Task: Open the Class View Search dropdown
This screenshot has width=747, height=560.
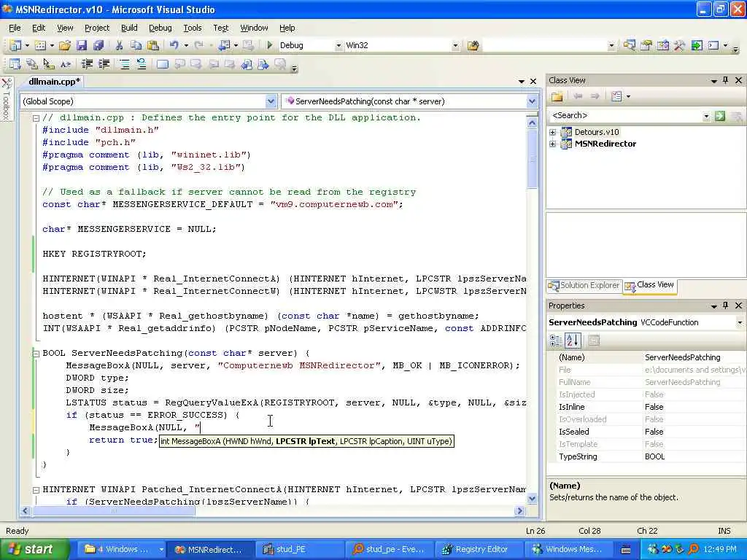Action: click(x=706, y=116)
